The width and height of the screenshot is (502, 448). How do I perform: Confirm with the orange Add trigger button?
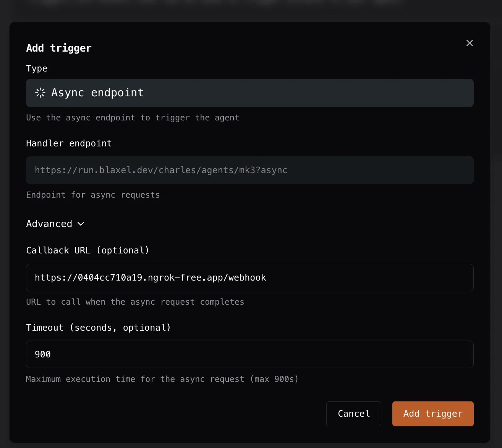tap(433, 414)
